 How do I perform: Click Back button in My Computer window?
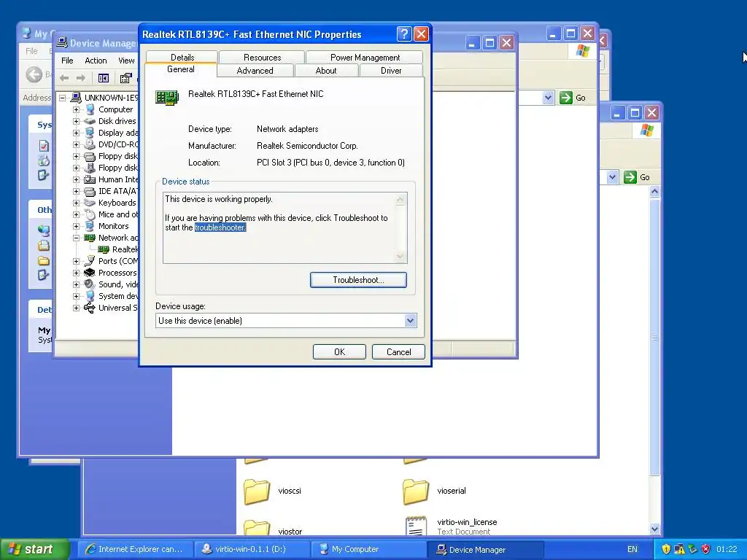point(34,74)
